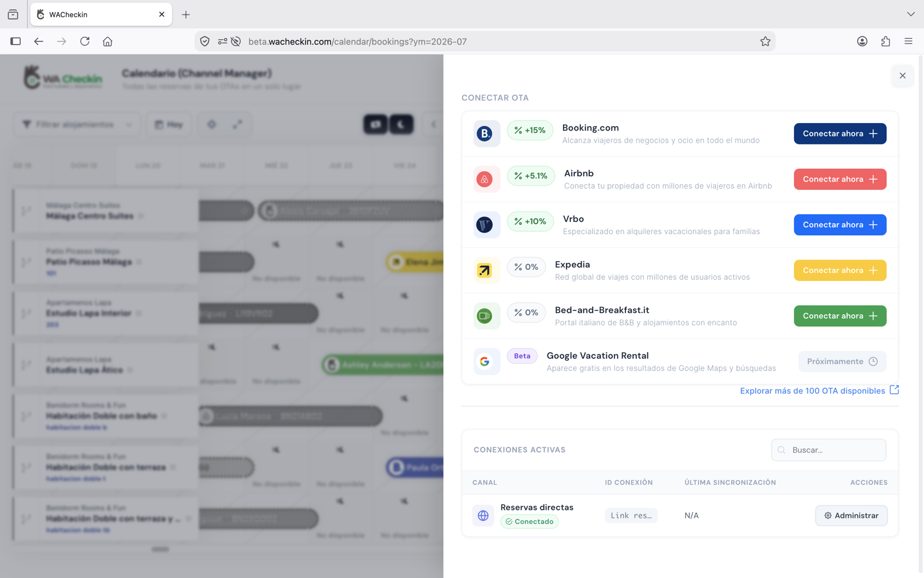Select the Málaga Centro Suites listing row
The image size is (924, 578).
(x=105, y=211)
